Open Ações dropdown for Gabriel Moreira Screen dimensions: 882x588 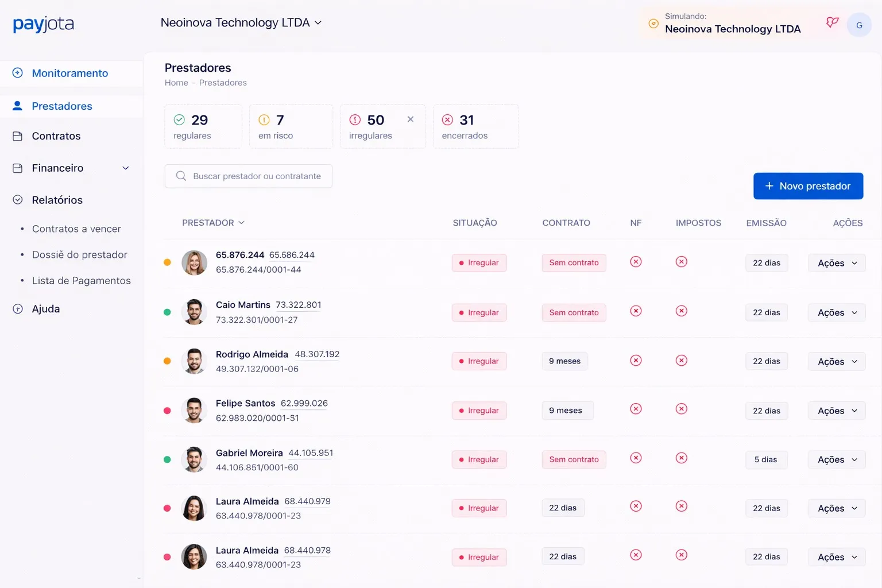click(x=837, y=459)
